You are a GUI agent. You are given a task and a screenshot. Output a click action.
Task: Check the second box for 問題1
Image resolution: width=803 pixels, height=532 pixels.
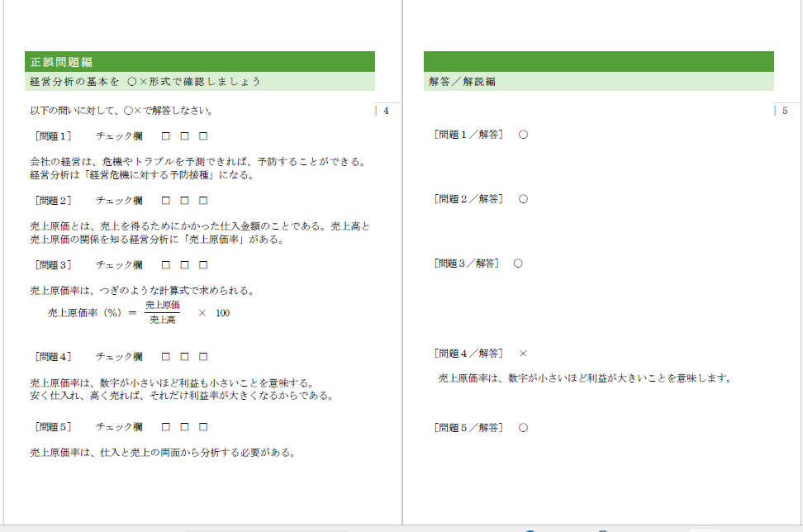184,135
